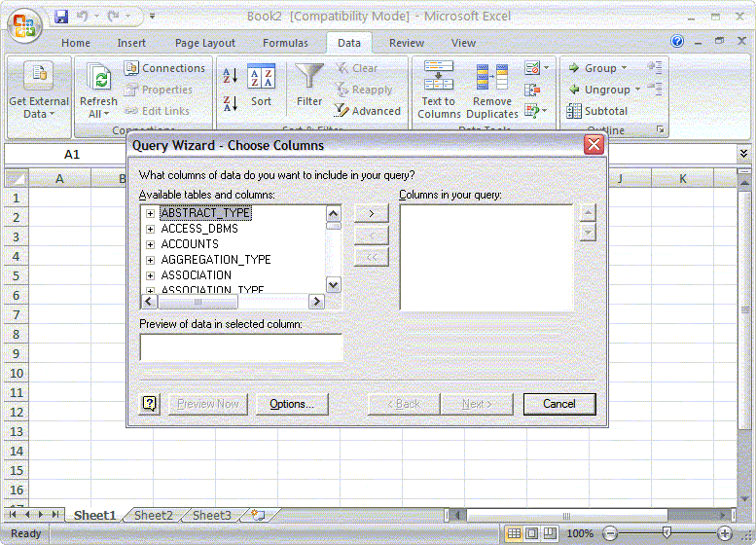This screenshot has width=756, height=545.
Task: Expand the formula bar chevron
Action: (x=743, y=154)
